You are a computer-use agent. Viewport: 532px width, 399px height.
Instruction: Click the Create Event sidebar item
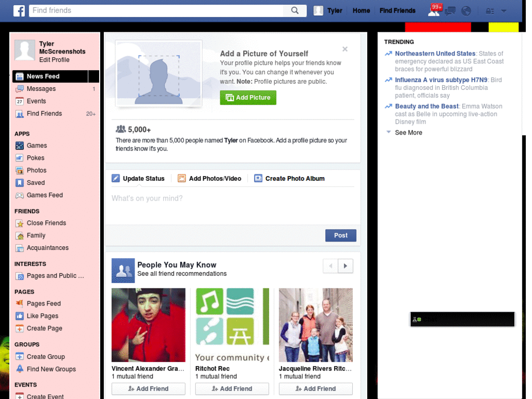(x=45, y=396)
